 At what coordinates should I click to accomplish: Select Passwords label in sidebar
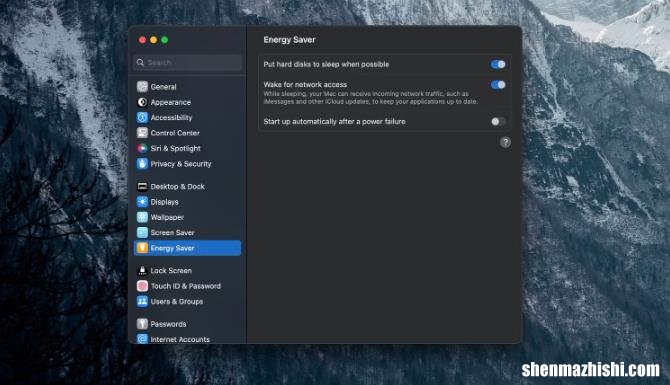coord(168,324)
